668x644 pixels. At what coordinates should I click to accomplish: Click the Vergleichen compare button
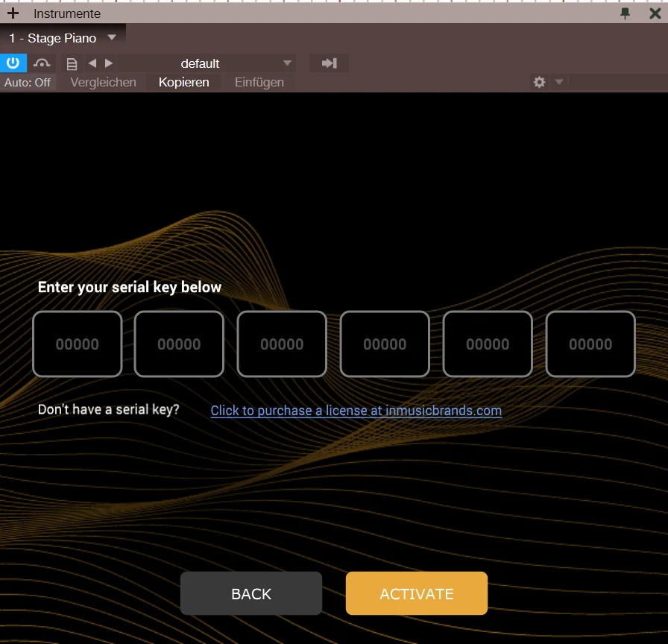[x=103, y=82]
